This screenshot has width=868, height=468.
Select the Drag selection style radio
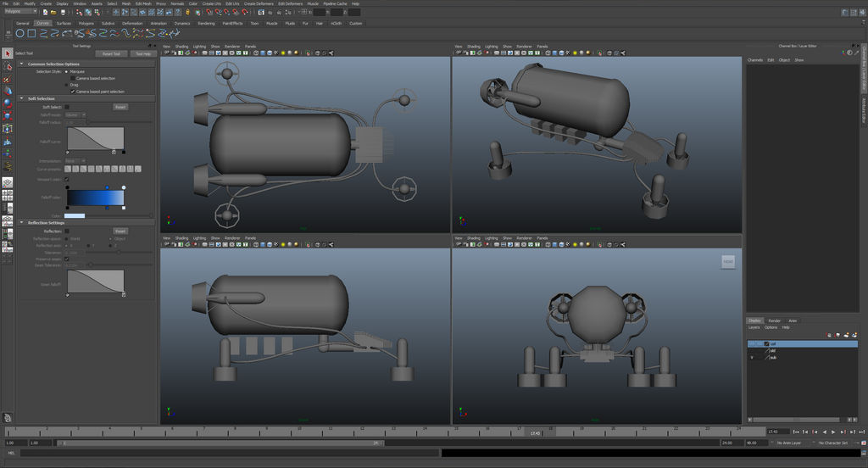point(67,85)
